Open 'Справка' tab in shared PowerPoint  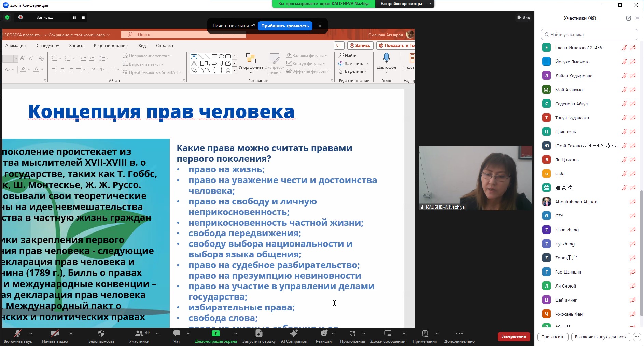(x=165, y=46)
